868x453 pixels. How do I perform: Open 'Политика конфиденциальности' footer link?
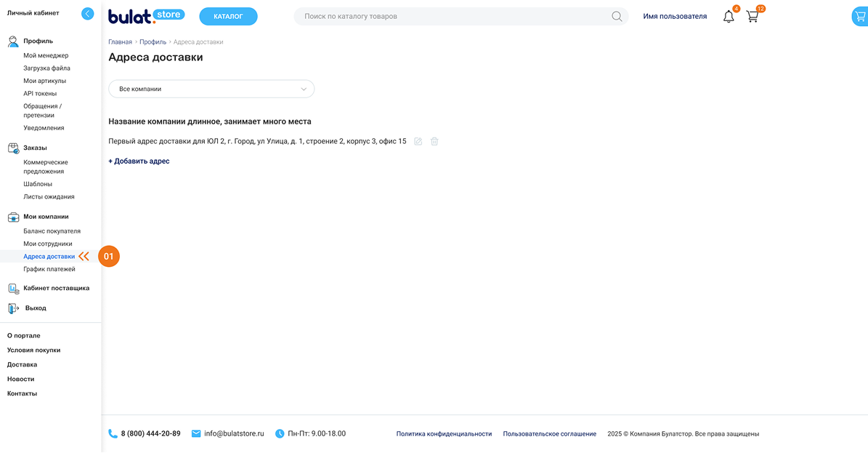pyautogui.click(x=444, y=434)
